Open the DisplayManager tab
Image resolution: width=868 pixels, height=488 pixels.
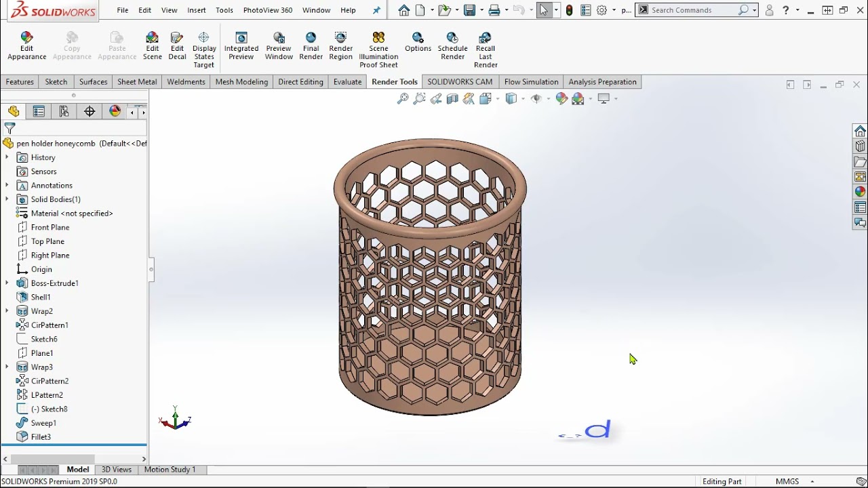115,112
